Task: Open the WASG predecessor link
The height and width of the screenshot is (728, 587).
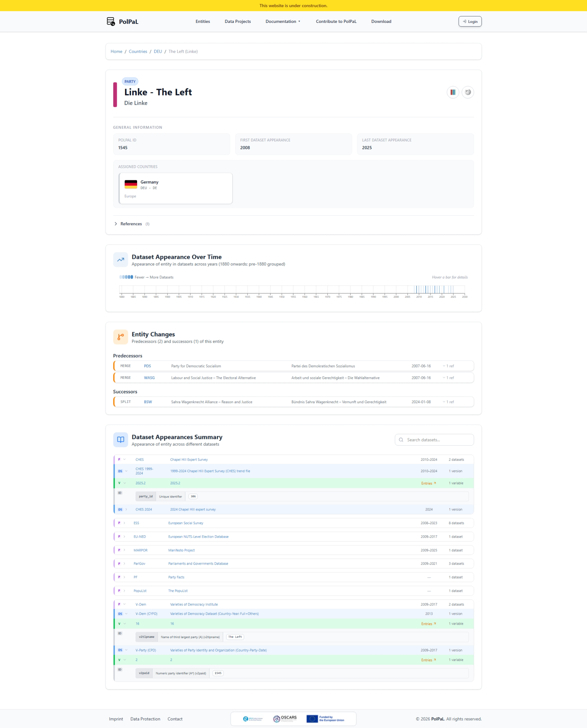Action: [x=150, y=378]
